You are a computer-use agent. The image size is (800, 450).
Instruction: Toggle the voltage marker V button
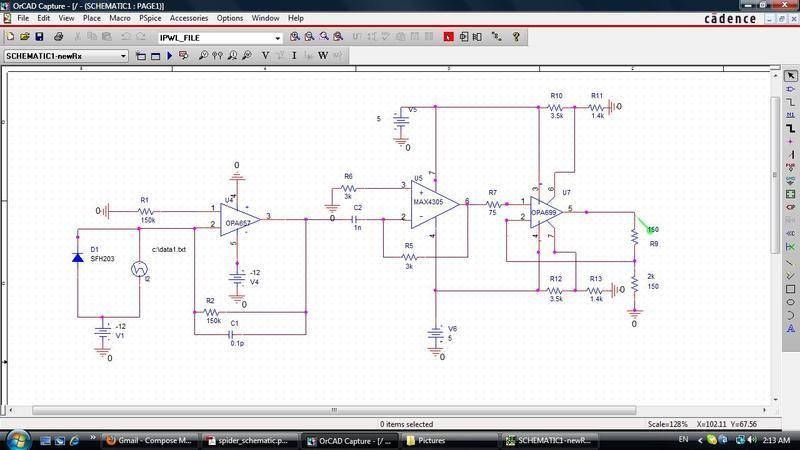pos(265,56)
